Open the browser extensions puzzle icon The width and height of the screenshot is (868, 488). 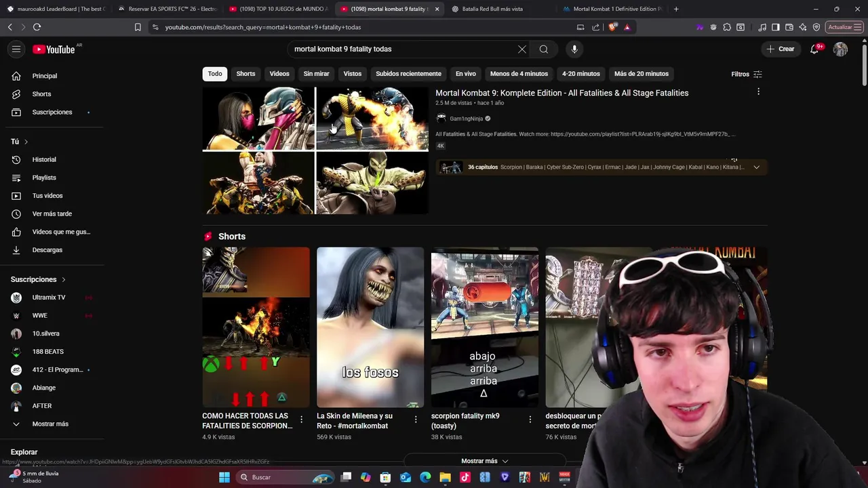(727, 27)
